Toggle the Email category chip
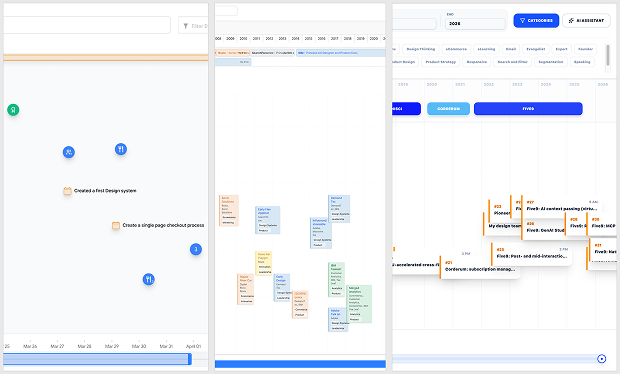The width and height of the screenshot is (620, 374). coord(511,49)
